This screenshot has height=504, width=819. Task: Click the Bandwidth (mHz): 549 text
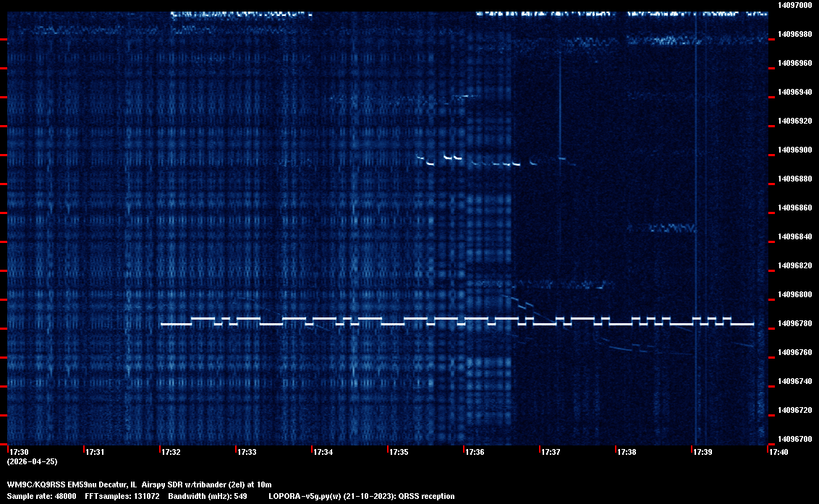(208, 497)
